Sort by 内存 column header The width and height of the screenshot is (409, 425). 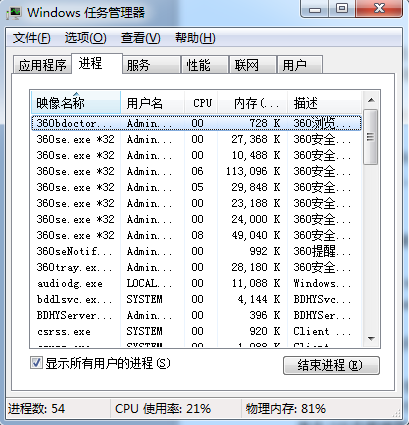(x=252, y=103)
